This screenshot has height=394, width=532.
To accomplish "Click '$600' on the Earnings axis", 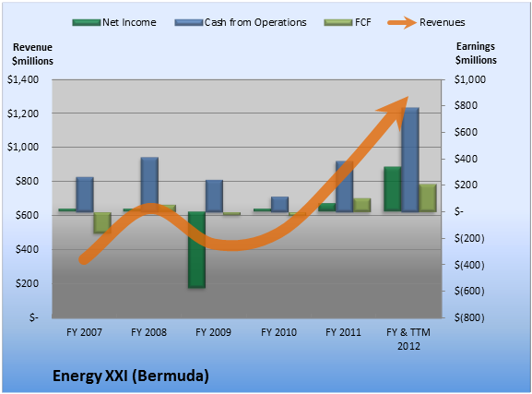I will pyautogui.click(x=466, y=132).
